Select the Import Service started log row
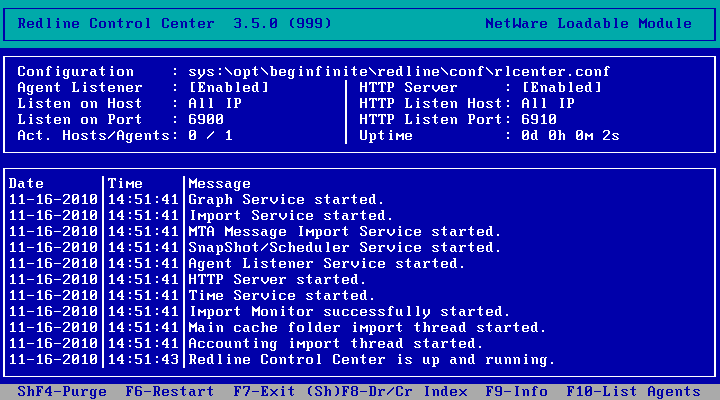The width and height of the screenshot is (720, 400). [x=201, y=216]
